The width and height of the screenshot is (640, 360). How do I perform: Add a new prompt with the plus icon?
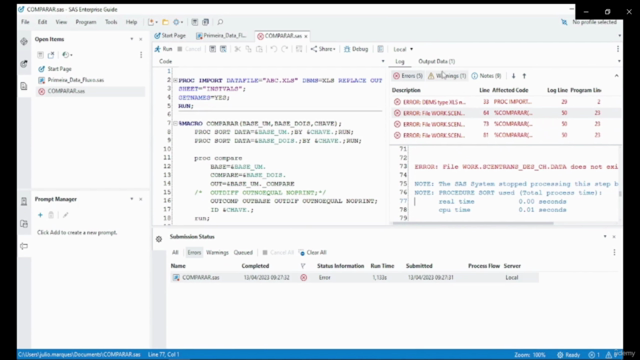tap(40, 215)
